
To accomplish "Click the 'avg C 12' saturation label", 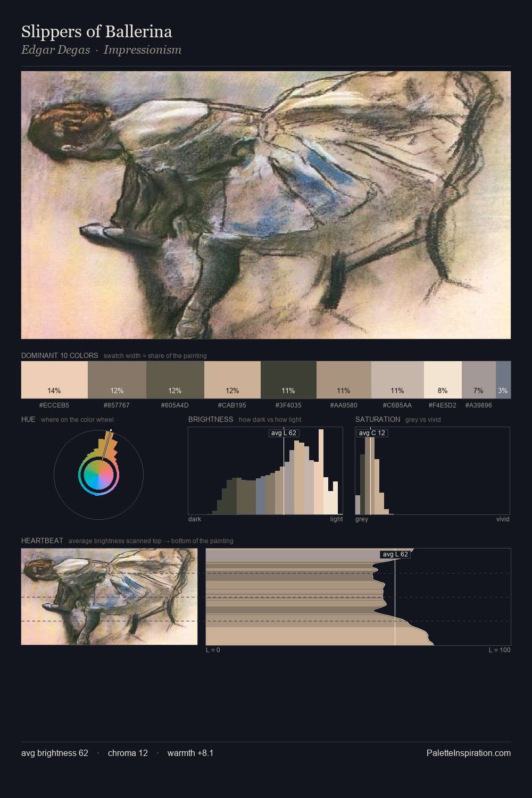I will point(372,433).
